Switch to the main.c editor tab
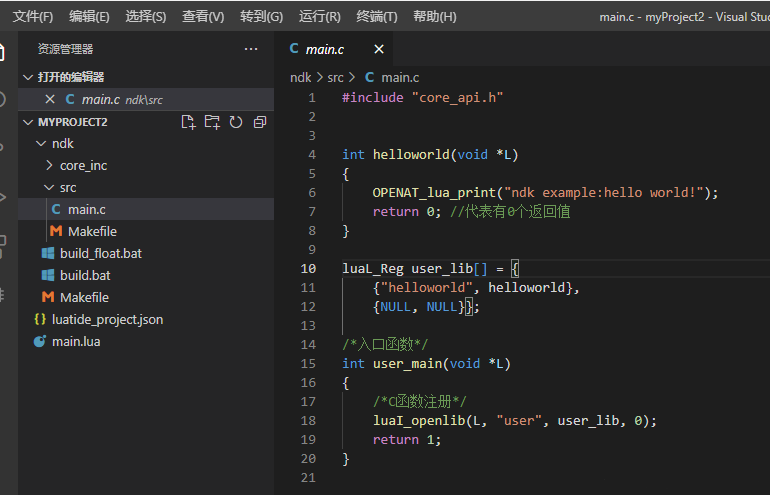This screenshot has height=495, width=770. tap(324, 49)
